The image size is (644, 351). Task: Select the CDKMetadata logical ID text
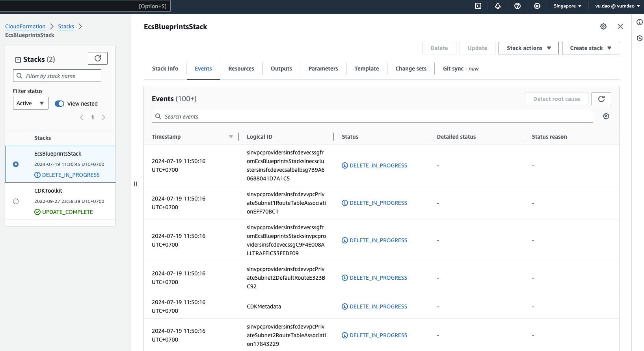coord(264,306)
